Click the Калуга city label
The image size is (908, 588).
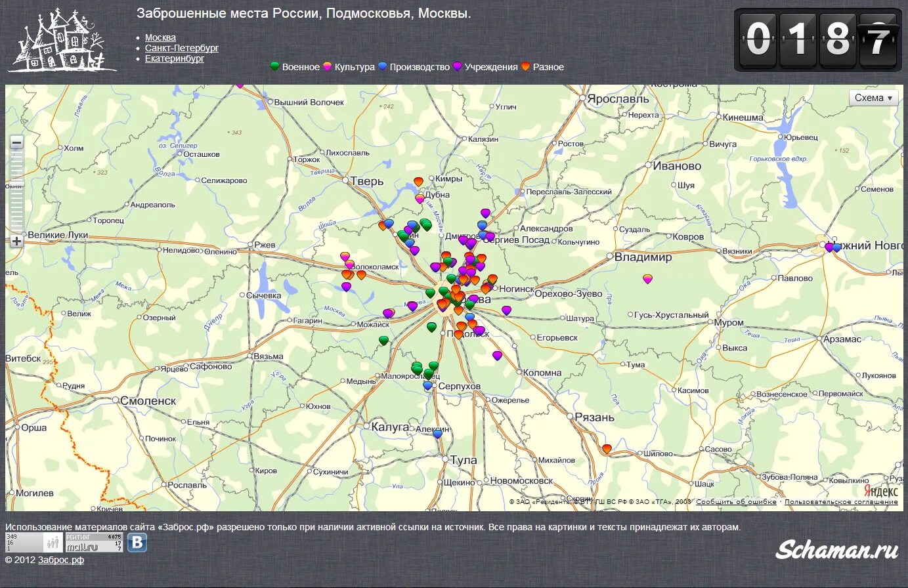click(x=390, y=427)
